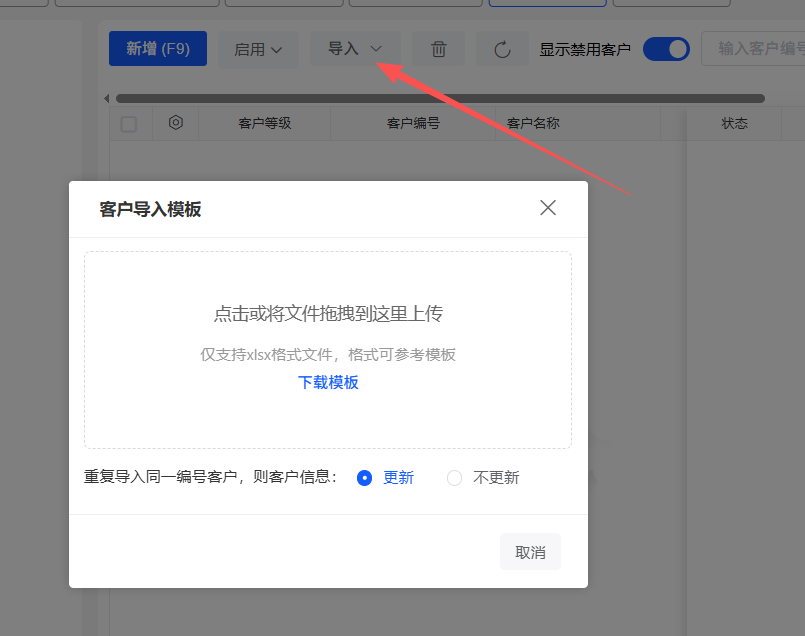Click the 客户编号 column header
Viewport: 805px width, 636px height.
412,124
